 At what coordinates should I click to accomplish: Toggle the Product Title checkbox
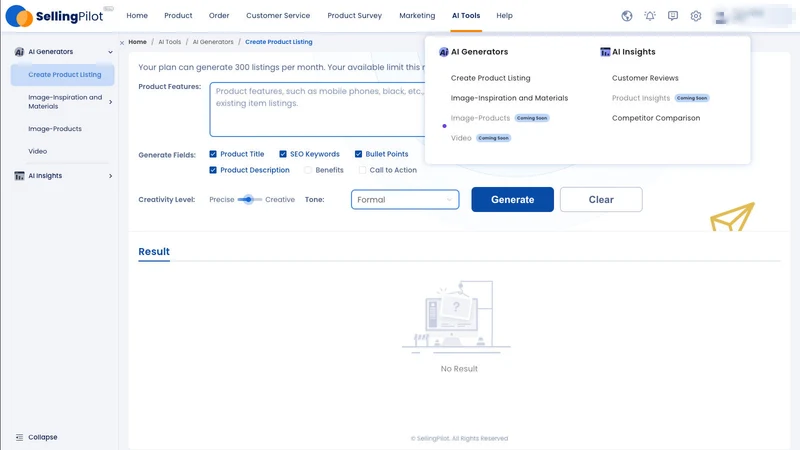(x=213, y=154)
